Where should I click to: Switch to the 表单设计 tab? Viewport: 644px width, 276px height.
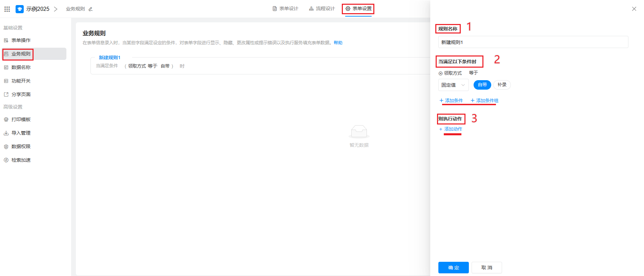pyautogui.click(x=286, y=9)
